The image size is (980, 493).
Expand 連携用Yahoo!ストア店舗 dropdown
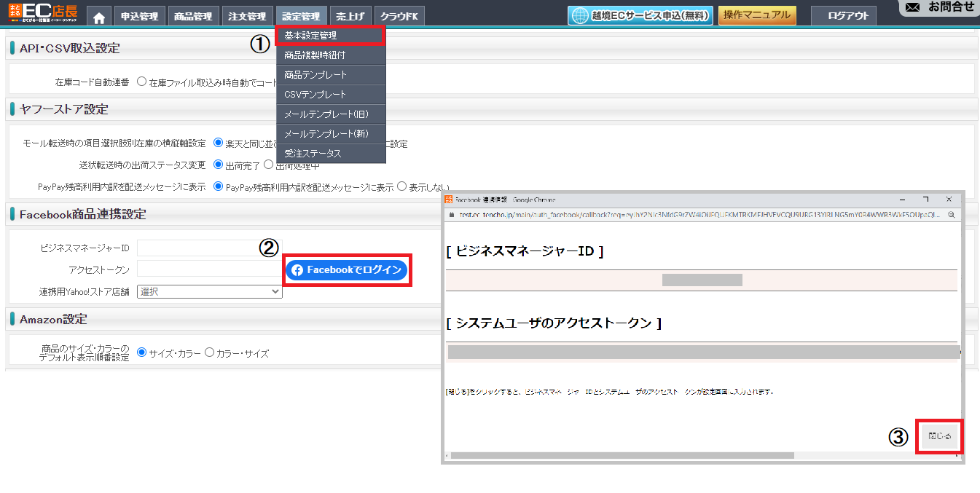[210, 291]
